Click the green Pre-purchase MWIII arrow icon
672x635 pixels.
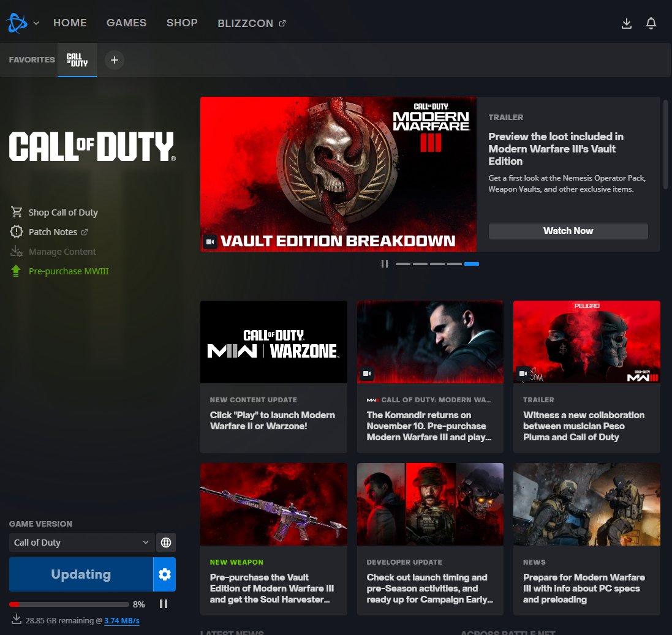click(16, 271)
